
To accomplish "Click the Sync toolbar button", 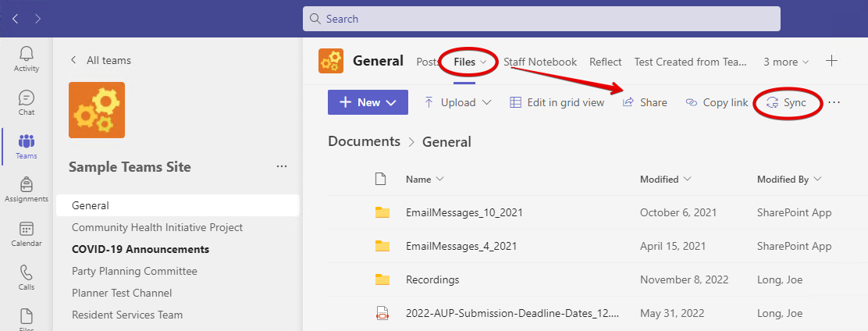I will 787,102.
